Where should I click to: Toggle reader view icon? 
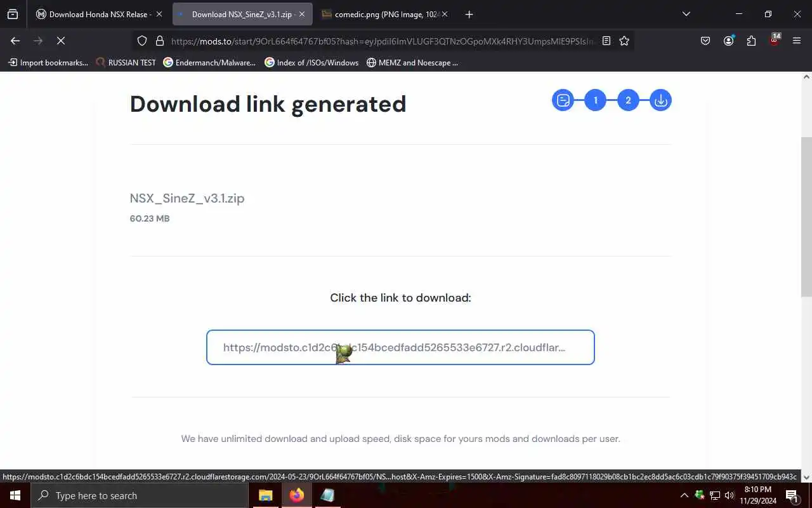[606, 41]
